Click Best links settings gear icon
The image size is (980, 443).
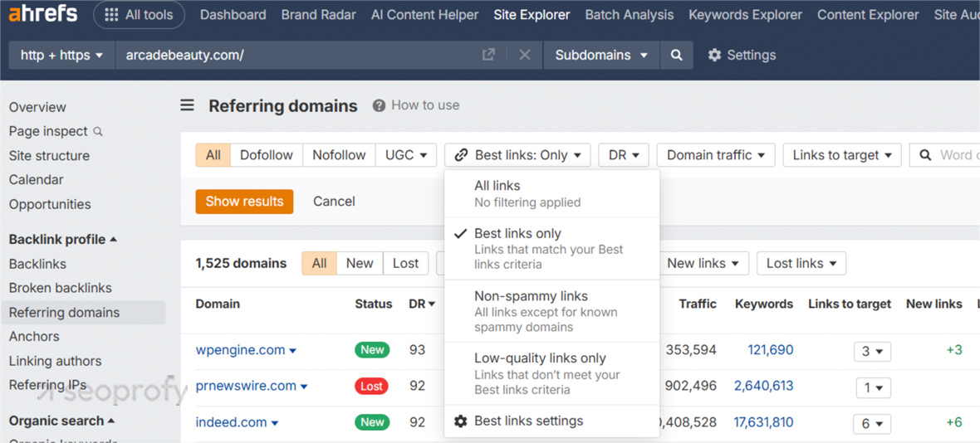click(x=461, y=421)
